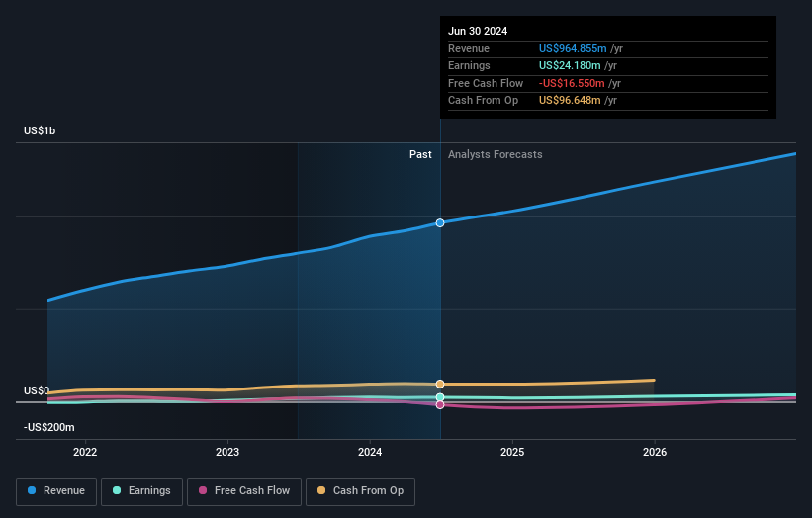Screen dimensions: 812x518
Task: Click the US$964.855m revenue value
Action: pyautogui.click(x=573, y=48)
